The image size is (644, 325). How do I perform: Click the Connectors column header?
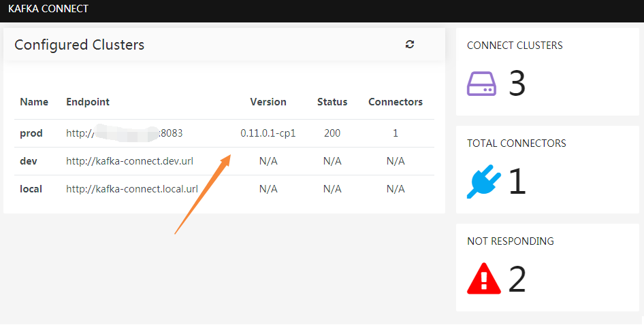(x=396, y=102)
